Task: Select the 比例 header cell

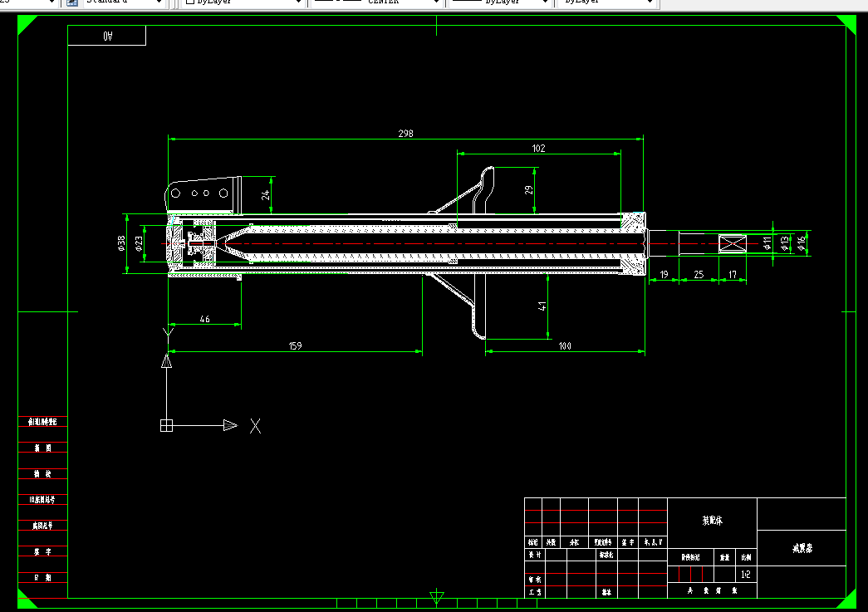Action: 746,557
